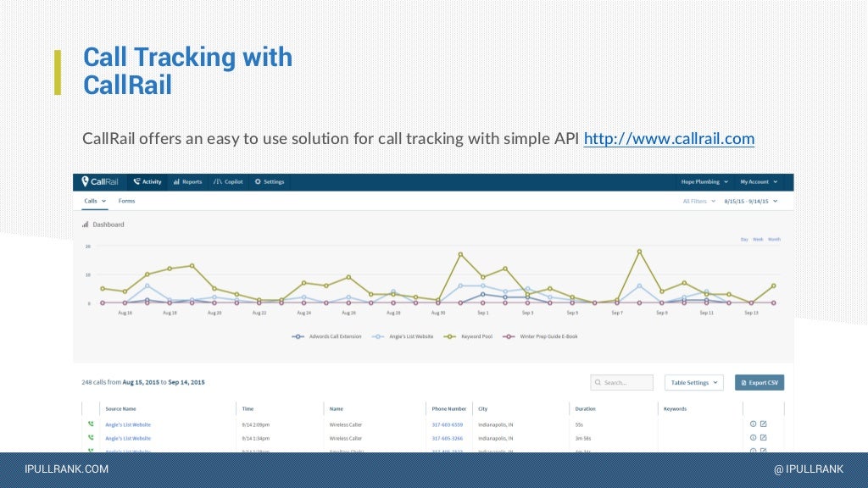Open Angie's List Website link for 9/14 2:09pm call
The height and width of the screenshot is (488, 868).
pyautogui.click(x=128, y=425)
